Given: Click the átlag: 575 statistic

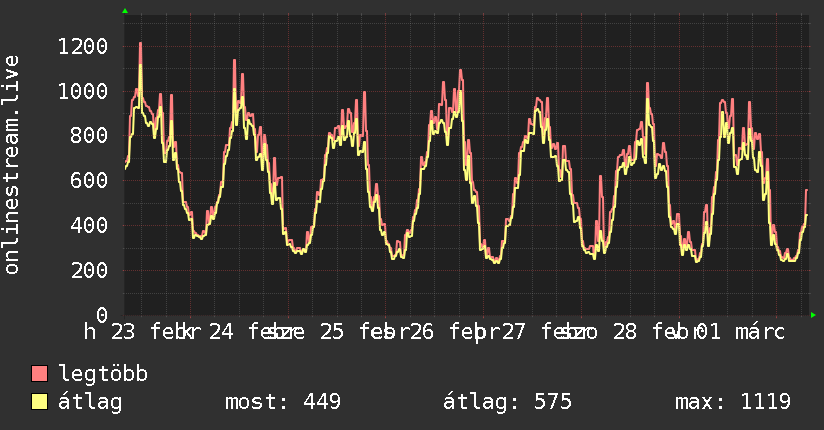Looking at the screenshot, I should (507, 402).
